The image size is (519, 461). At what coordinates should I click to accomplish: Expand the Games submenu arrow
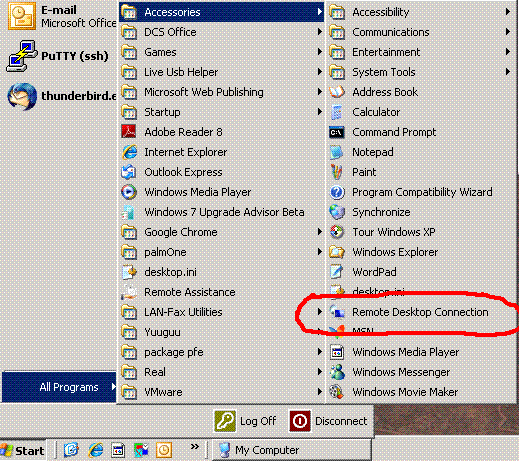point(320,52)
